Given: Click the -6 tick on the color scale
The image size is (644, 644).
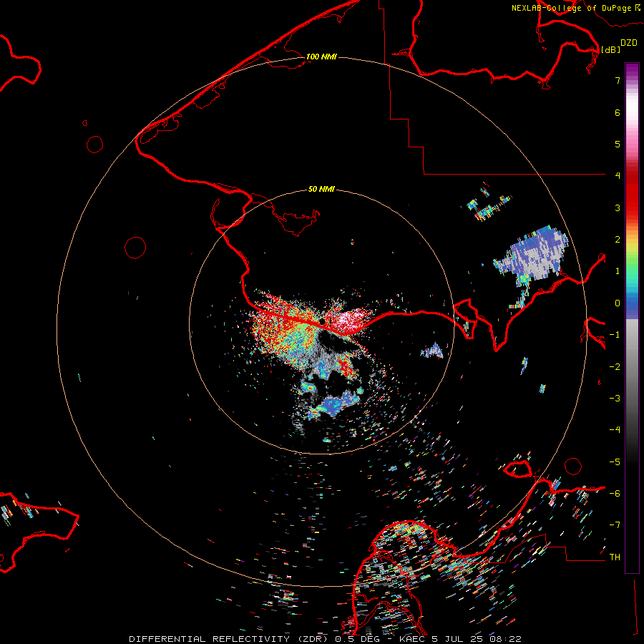Looking at the screenshot, I should 615,494.
